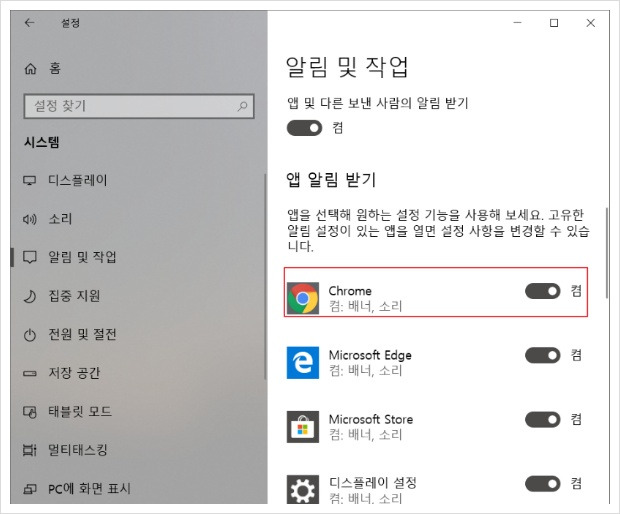Open 전원 및 절전 settings
The height and width of the screenshot is (514, 620).
pyautogui.click(x=82, y=334)
